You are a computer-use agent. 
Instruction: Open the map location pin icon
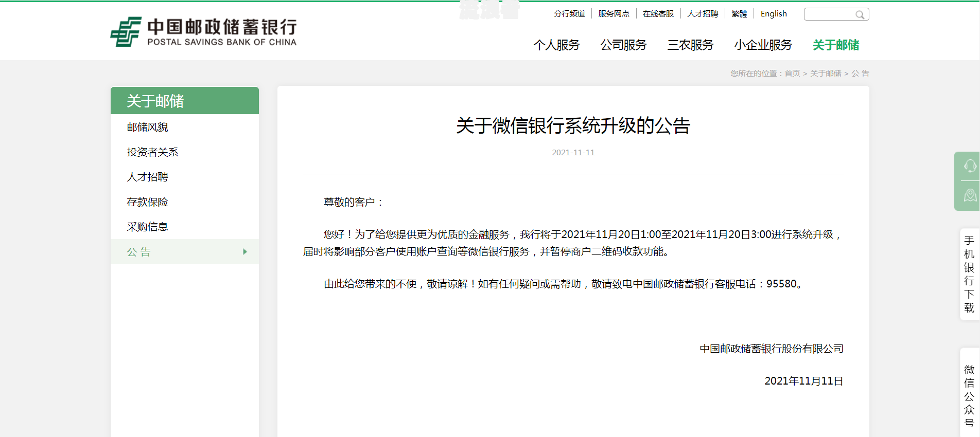tap(970, 195)
